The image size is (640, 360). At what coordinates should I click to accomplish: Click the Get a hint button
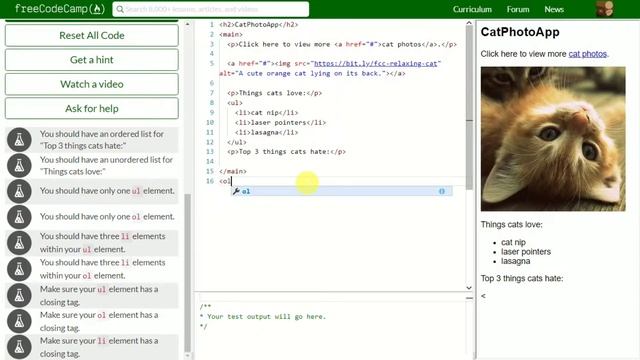[92, 60]
